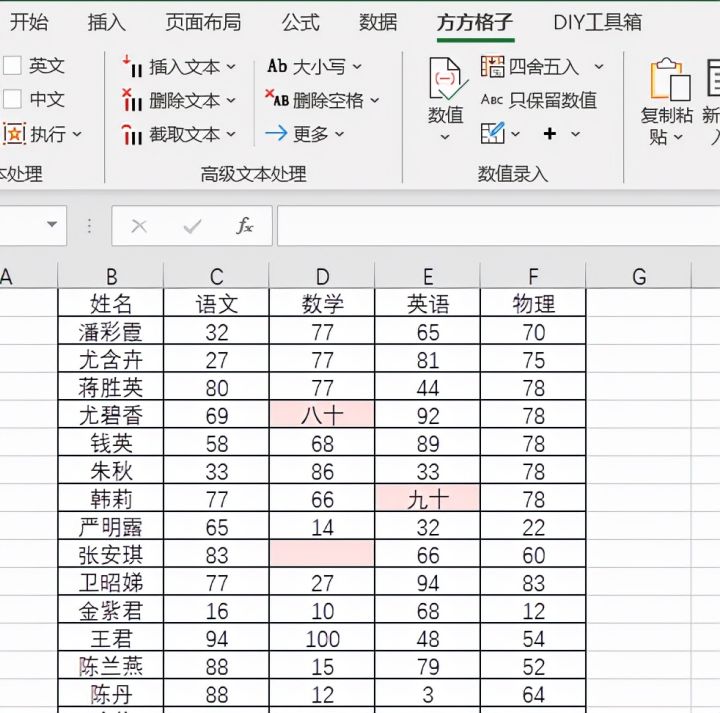Click the highlighted cell containing 九十

coord(428,498)
